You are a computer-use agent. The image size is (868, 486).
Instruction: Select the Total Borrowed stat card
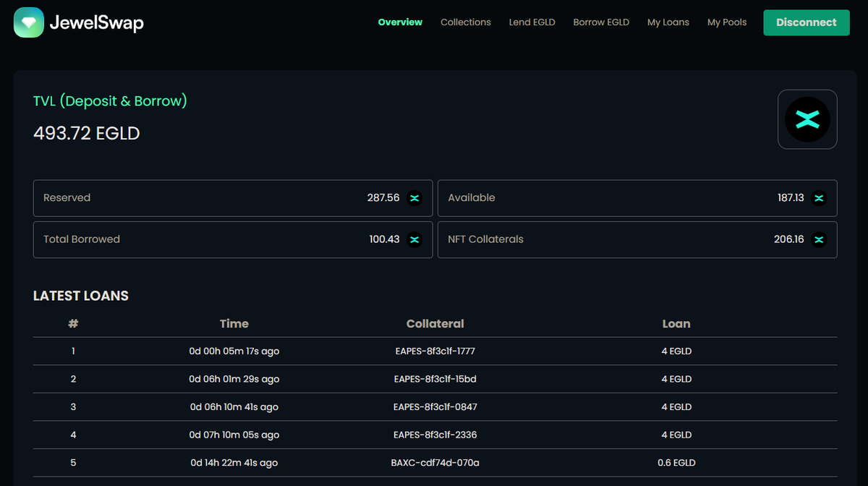pyautogui.click(x=233, y=239)
